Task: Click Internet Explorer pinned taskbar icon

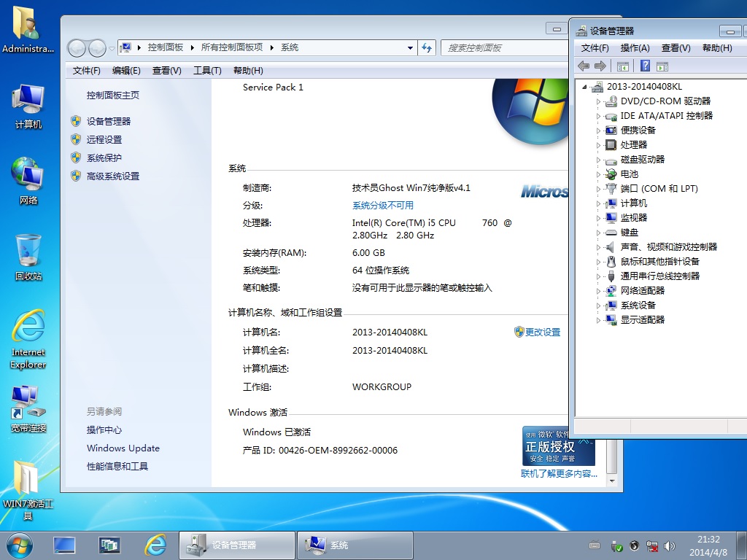Action: point(155,545)
